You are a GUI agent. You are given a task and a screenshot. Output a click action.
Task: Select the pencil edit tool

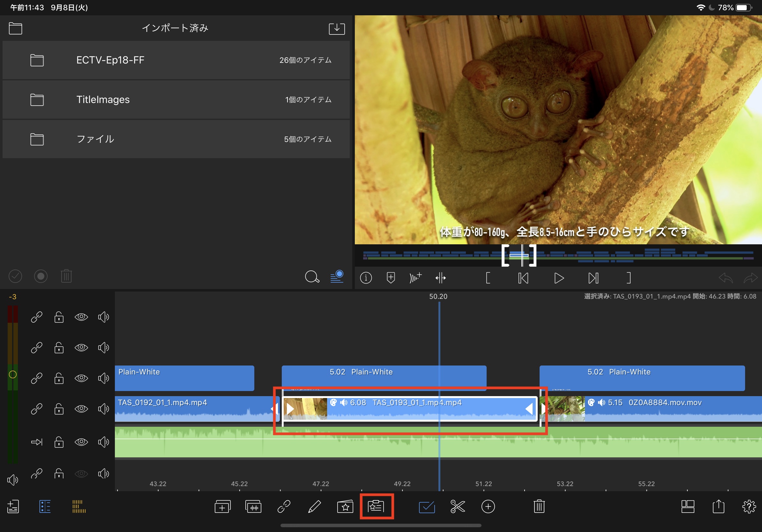click(x=314, y=506)
